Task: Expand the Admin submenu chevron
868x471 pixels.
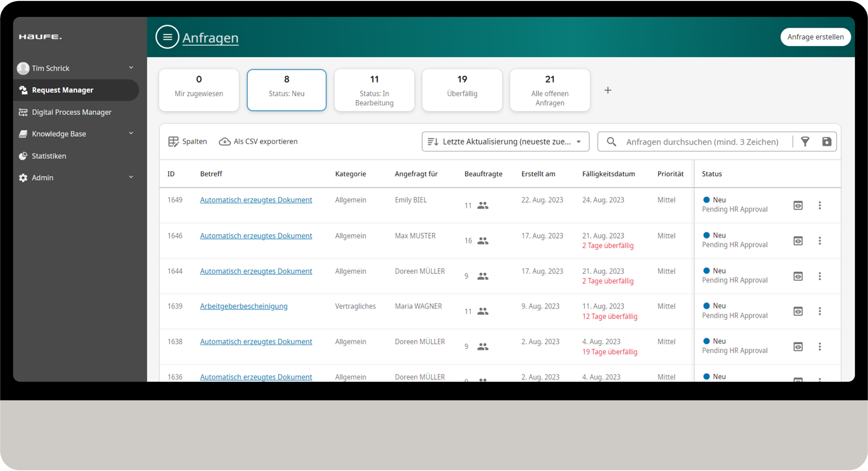Action: (131, 177)
